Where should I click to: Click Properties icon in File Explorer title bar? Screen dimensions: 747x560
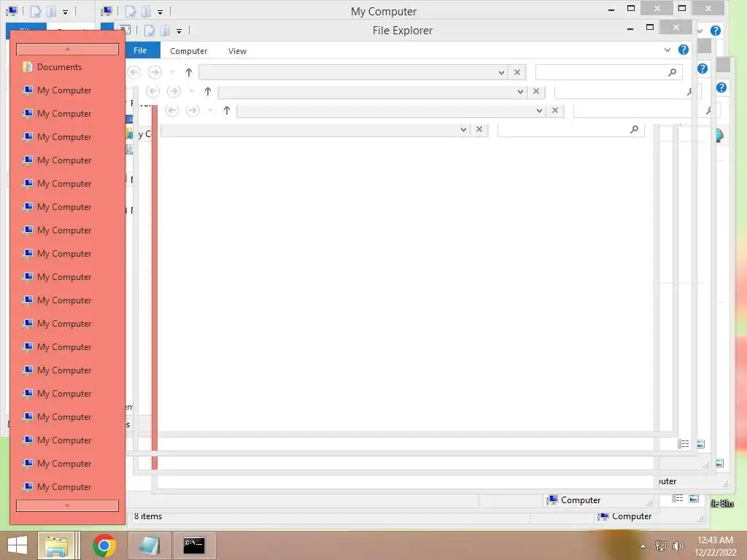click(149, 31)
